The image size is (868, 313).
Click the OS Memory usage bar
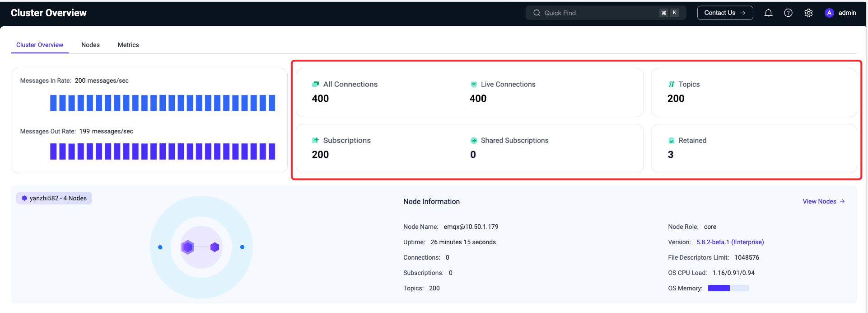pyautogui.click(x=728, y=288)
